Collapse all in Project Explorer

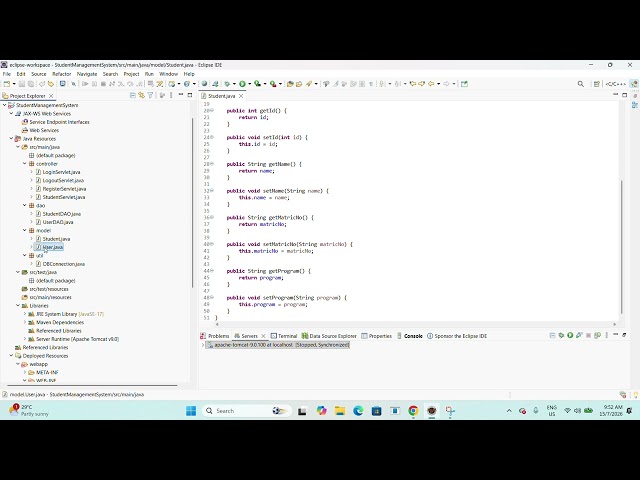point(133,96)
